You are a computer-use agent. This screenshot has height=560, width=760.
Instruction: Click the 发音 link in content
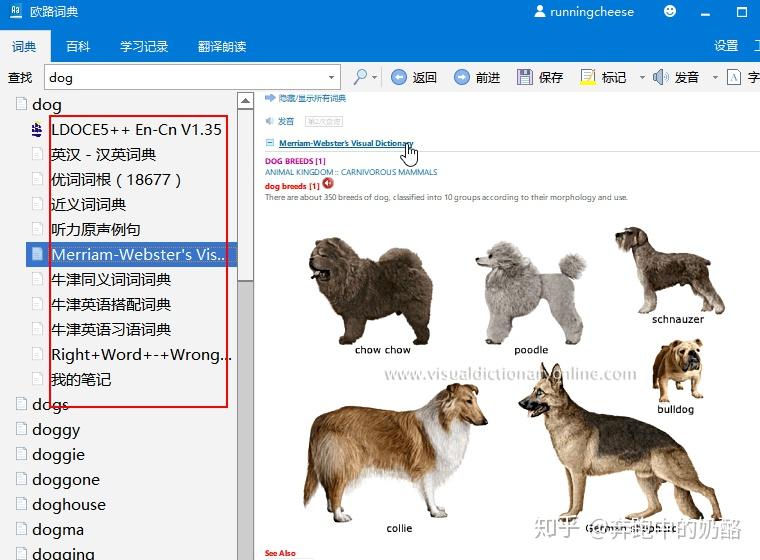tap(285, 121)
